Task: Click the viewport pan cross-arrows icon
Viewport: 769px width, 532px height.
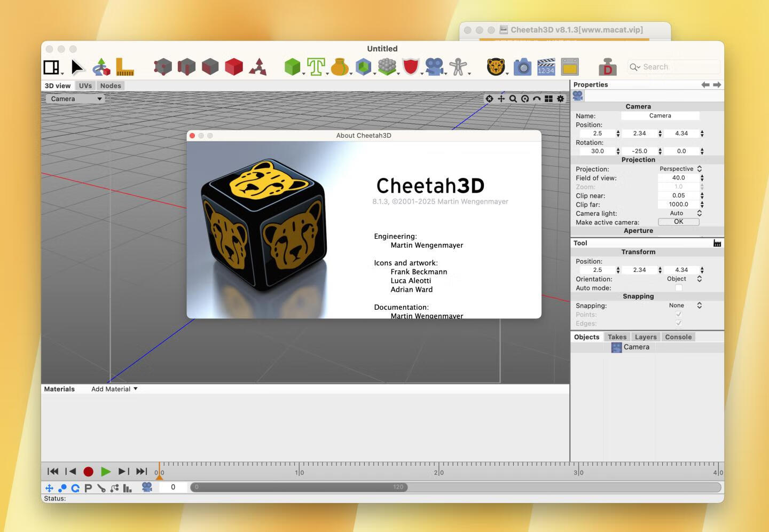Action: pos(501,99)
